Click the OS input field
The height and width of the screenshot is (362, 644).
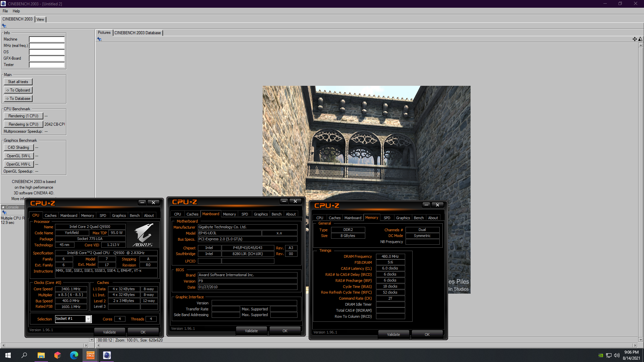47,52
